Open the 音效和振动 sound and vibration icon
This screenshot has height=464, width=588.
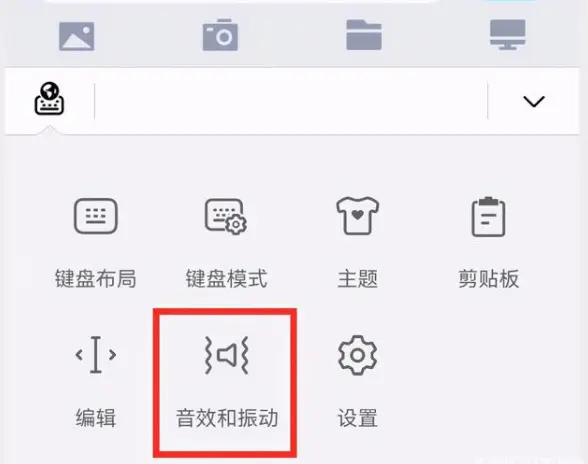click(x=226, y=355)
